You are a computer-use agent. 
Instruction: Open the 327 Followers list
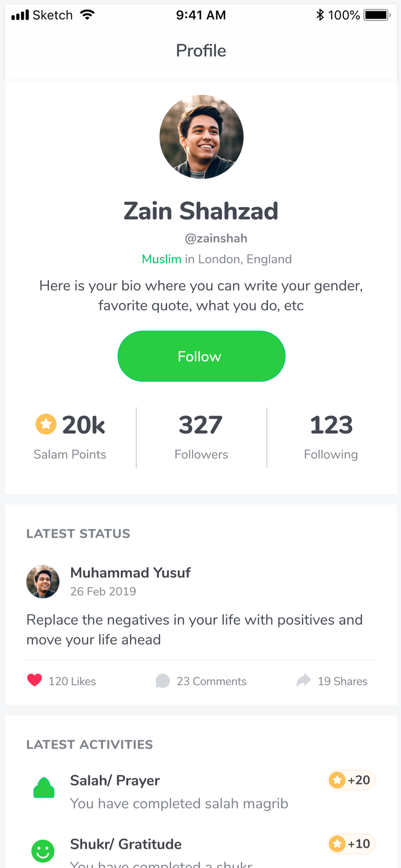201,437
